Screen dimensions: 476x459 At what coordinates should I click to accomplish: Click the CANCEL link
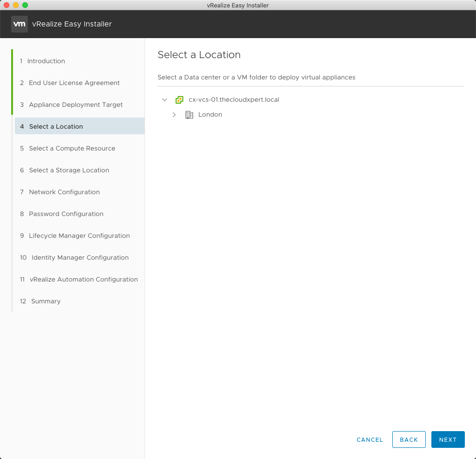[x=370, y=439]
